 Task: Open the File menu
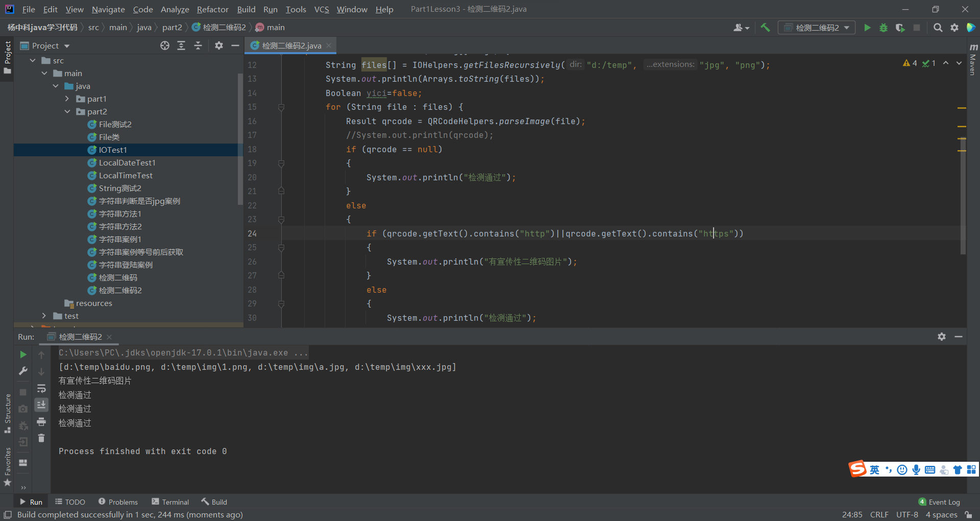pos(29,9)
